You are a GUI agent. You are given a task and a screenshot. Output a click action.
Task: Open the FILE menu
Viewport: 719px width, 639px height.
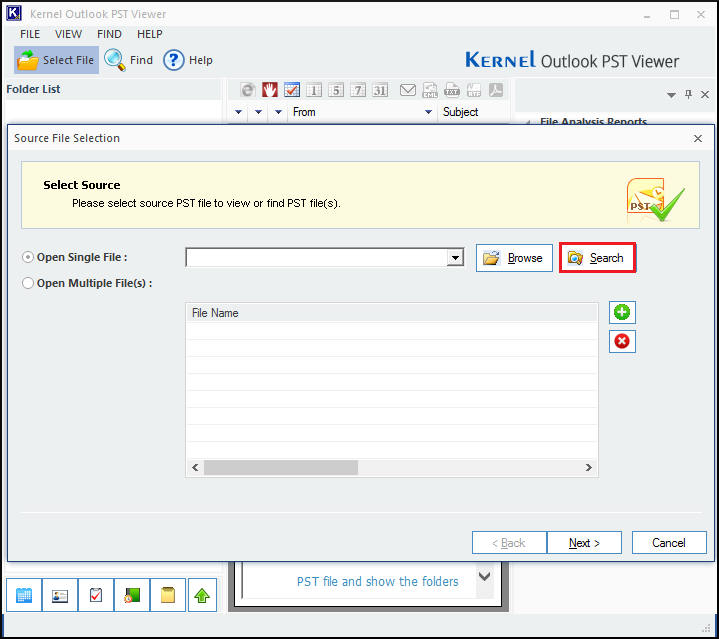pos(30,34)
